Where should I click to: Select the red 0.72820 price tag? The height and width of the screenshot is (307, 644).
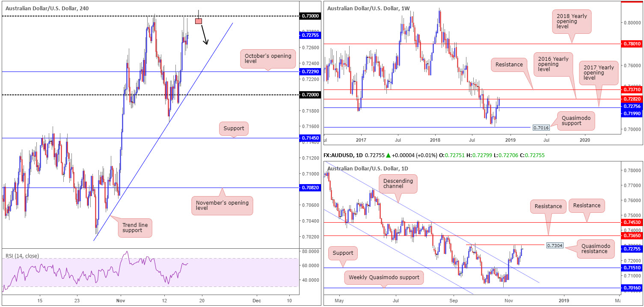pyautogui.click(x=632, y=99)
